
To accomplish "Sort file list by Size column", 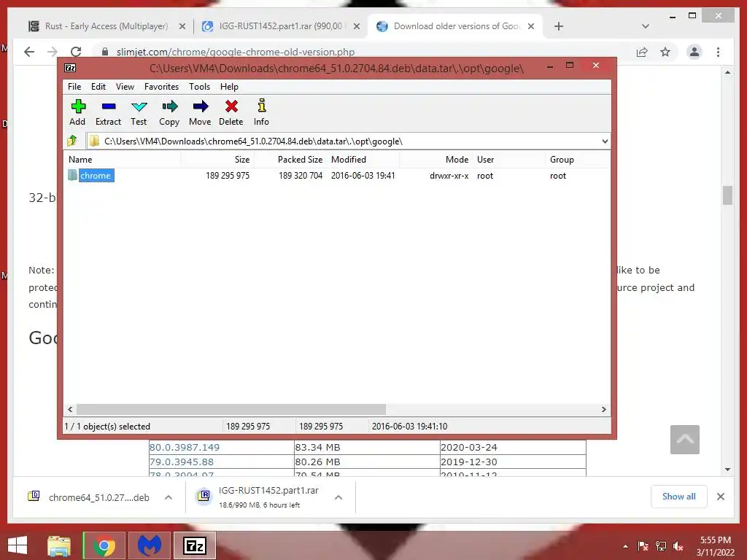I will coord(217,160).
